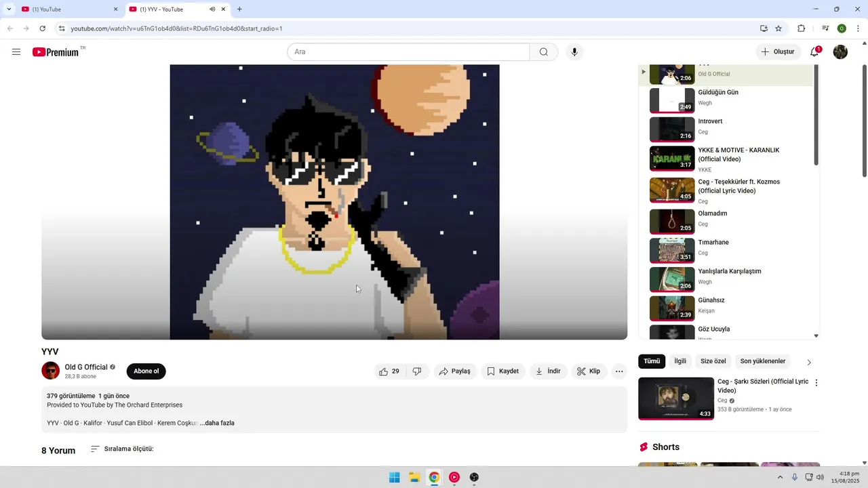Close the YYV - YouTube tab
The image size is (868, 488).
click(222, 9)
